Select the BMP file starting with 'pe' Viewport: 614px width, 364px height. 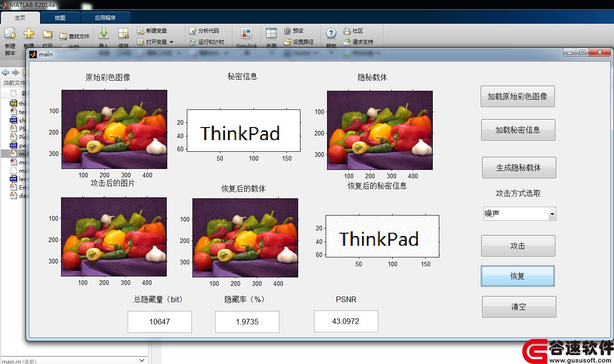(18, 145)
